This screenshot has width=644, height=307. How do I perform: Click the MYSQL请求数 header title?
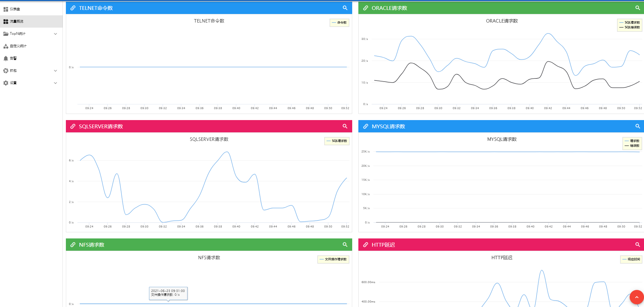388,126
